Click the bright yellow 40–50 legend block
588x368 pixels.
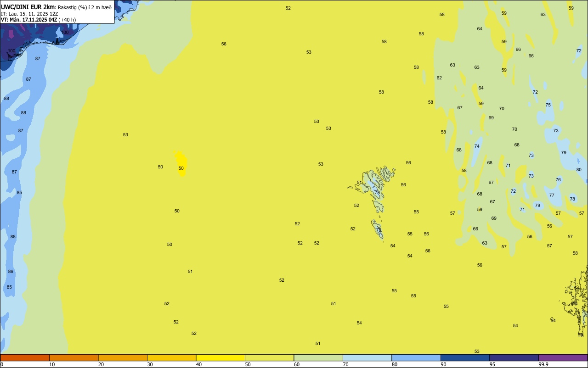[x=220, y=357]
